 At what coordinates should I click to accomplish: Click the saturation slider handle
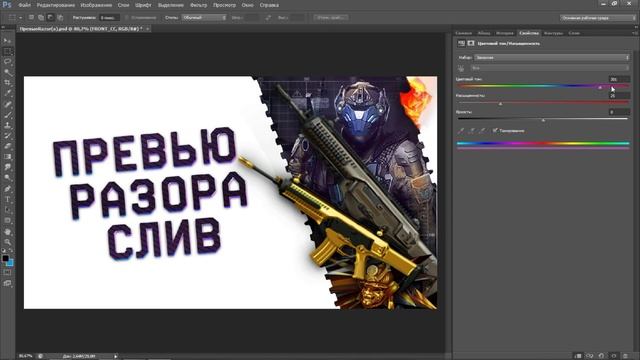pyautogui.click(x=500, y=104)
